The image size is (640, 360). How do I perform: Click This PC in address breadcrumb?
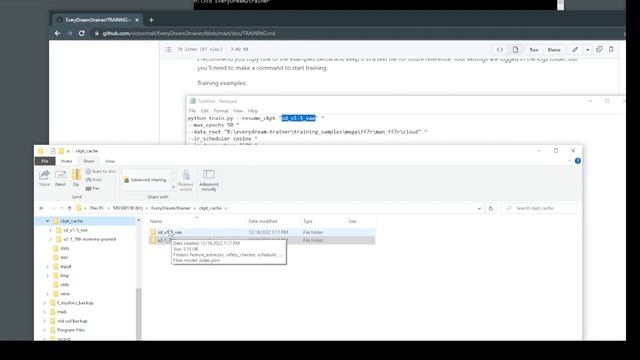coord(97,208)
